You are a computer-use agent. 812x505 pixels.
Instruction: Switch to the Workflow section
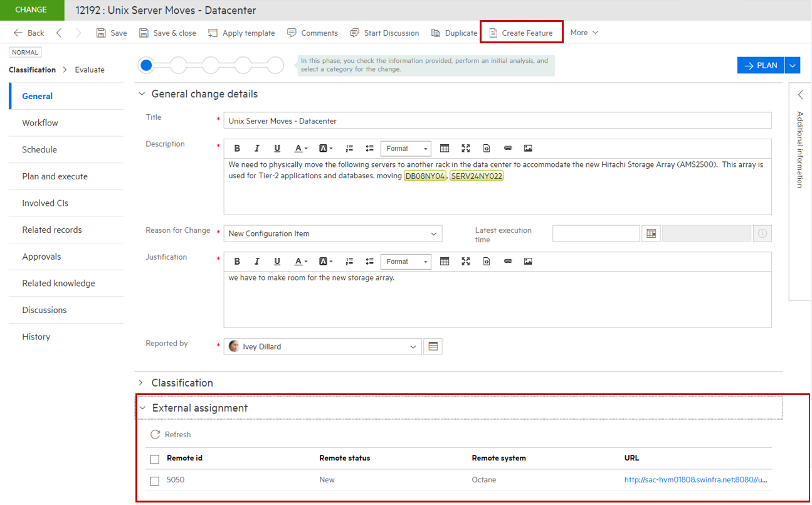[40, 122]
